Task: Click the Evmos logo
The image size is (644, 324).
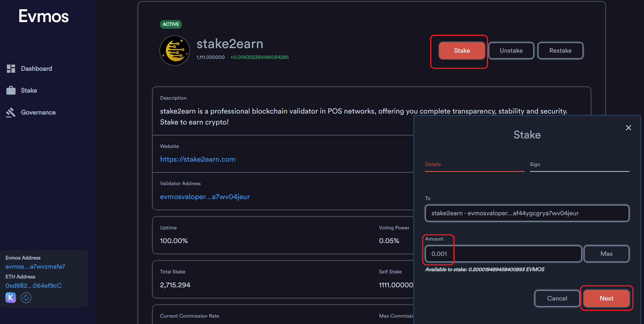Action: [x=44, y=16]
